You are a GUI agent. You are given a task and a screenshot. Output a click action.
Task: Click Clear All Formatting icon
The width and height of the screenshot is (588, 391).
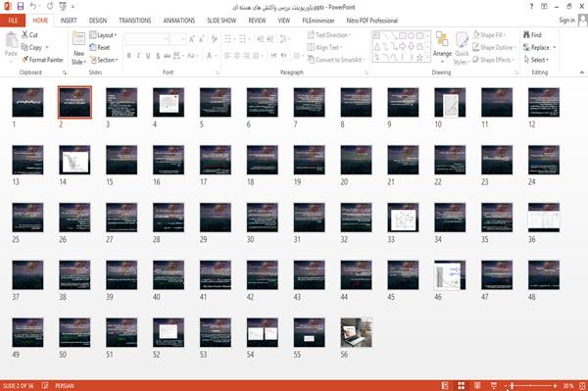214,38
